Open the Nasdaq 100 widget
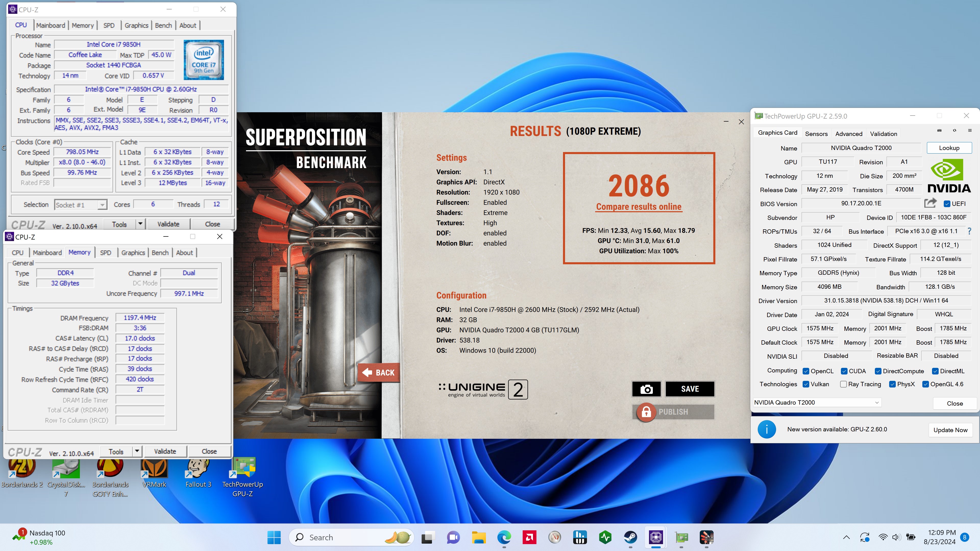980x551 pixels. pos(39,537)
